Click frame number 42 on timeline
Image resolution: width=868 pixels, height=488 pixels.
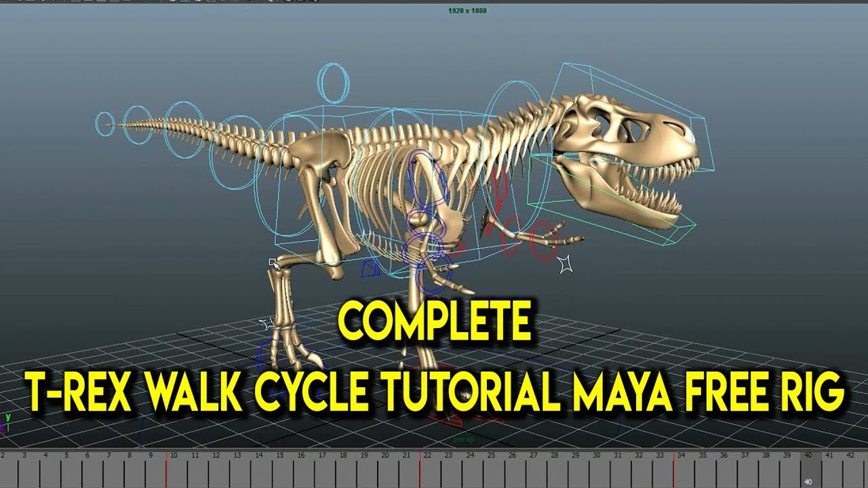(851, 456)
